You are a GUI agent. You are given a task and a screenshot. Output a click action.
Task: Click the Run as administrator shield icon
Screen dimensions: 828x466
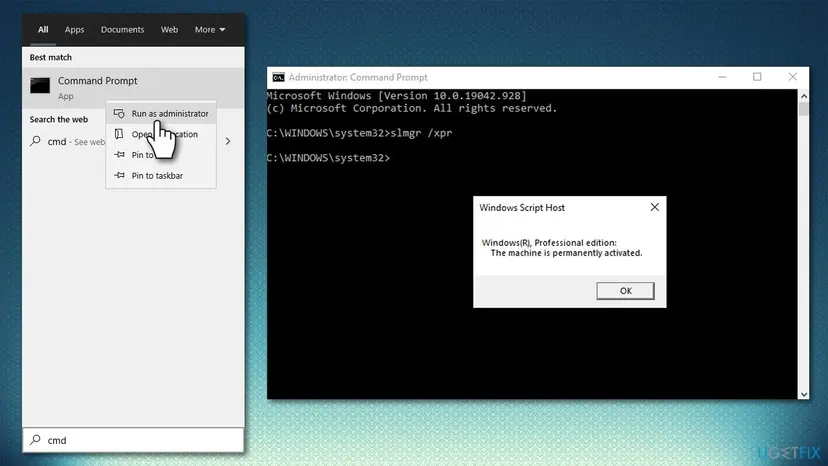pyautogui.click(x=119, y=114)
